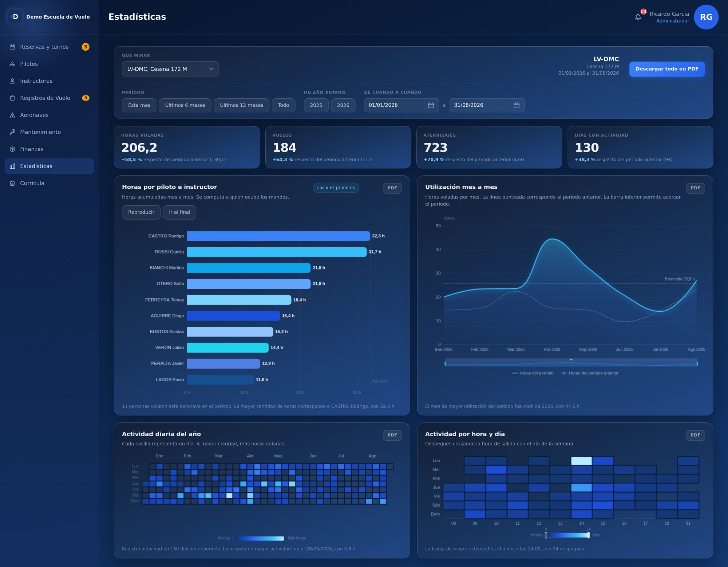728x567 pixels.
Task: Click the Registros de Vuelo clipboard icon
Action: [x=12, y=98]
